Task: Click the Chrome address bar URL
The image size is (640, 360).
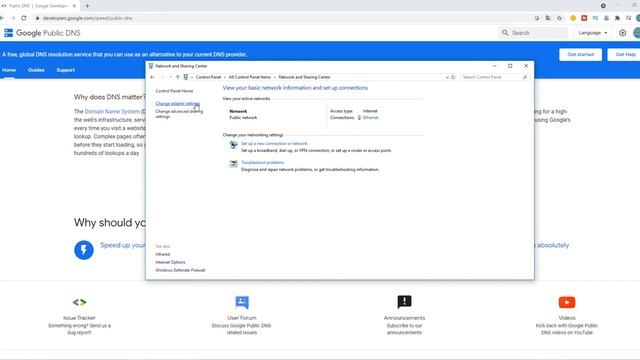Action: (x=87, y=18)
